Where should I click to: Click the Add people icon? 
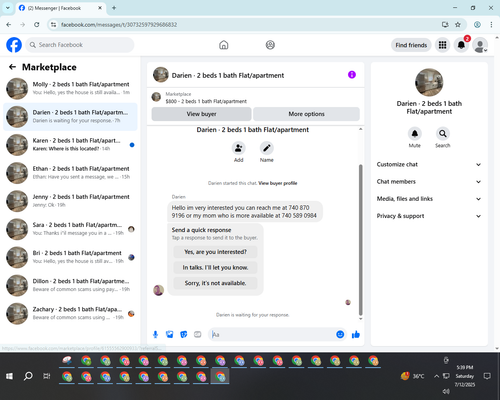pos(238,148)
